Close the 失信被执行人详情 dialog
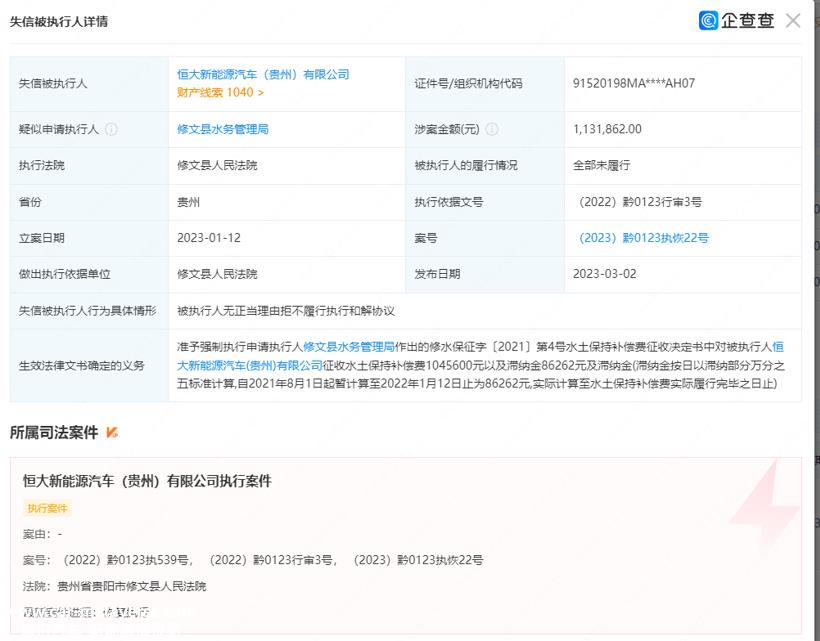The height and width of the screenshot is (641, 820). 793,21
